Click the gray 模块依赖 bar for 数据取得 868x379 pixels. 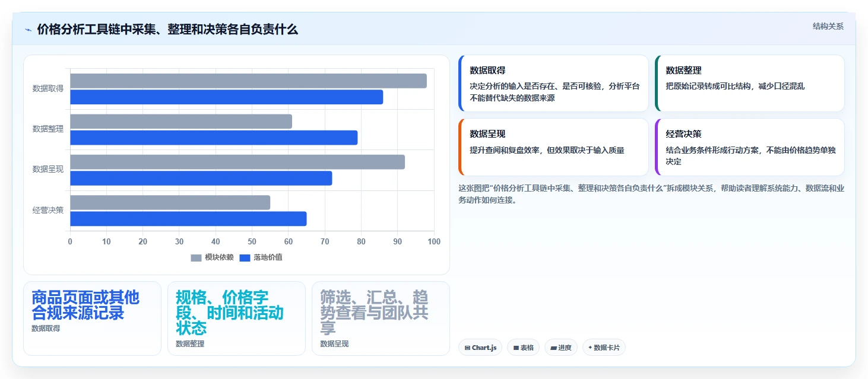(x=248, y=81)
